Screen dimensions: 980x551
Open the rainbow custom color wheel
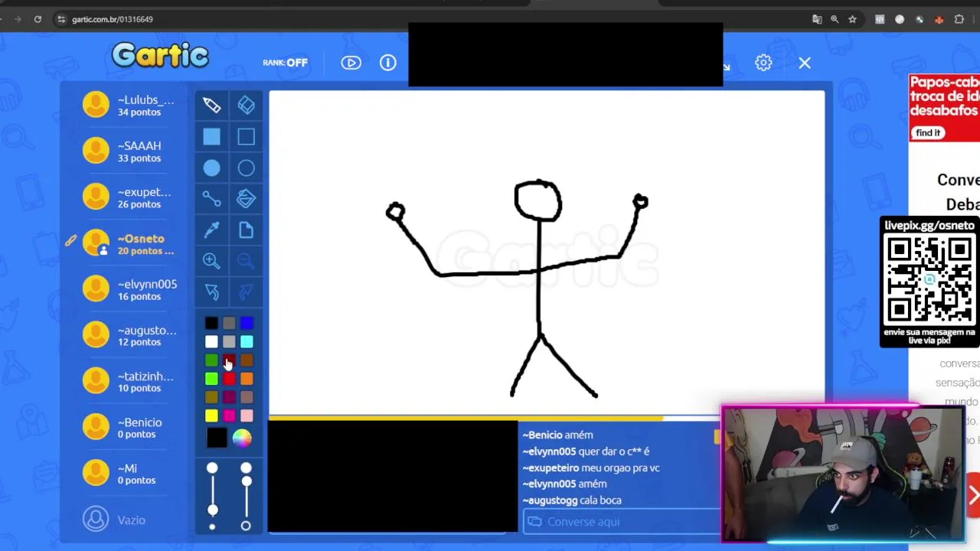242,438
